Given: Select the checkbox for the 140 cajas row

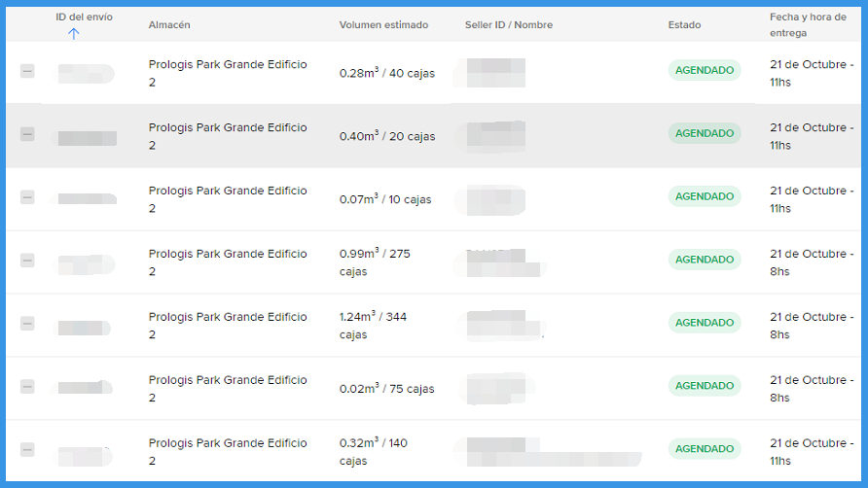Looking at the screenshot, I should (27, 450).
